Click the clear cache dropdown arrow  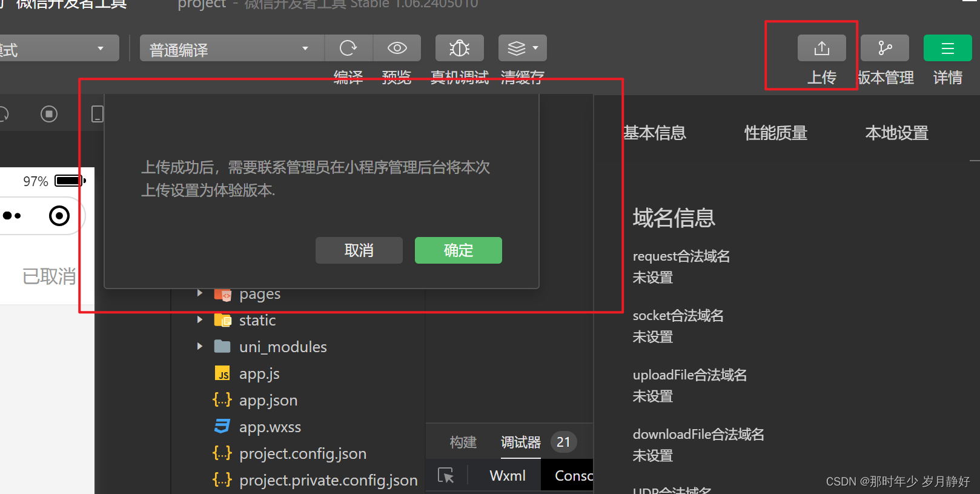click(x=535, y=48)
